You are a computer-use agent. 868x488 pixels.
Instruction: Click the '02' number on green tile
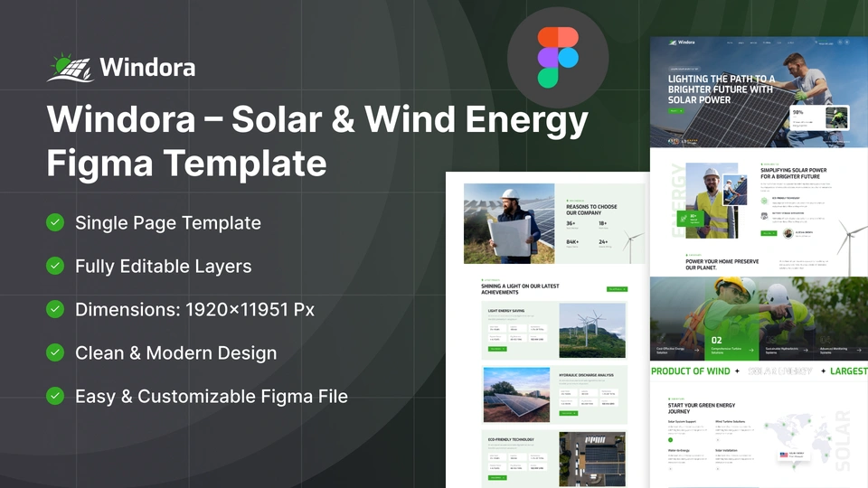(716, 341)
